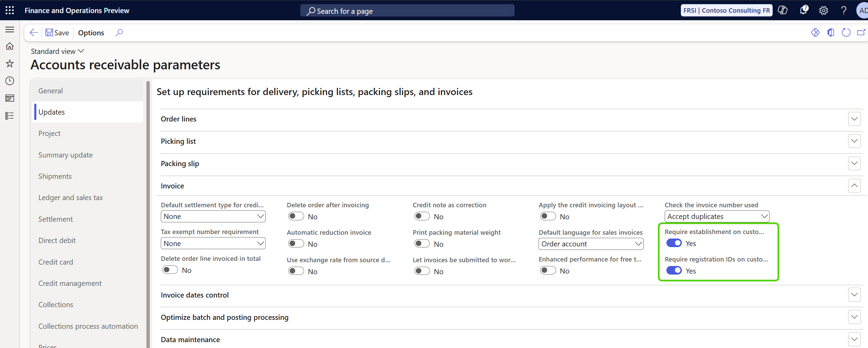Screen dimensions: 868x348
Task: Select the Summary update tab
Action: click(x=88, y=155)
